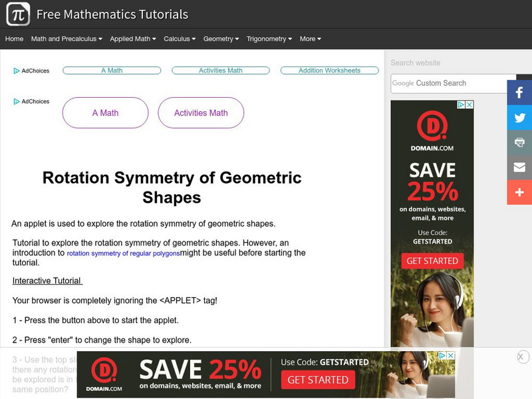Click the top AdChoices icon
The height and width of the screenshot is (399, 532).
[16, 70]
